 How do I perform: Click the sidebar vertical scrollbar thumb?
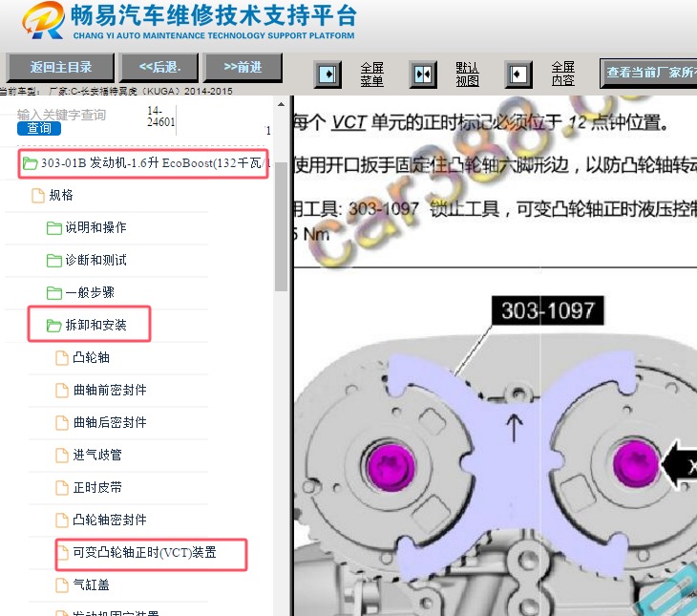coord(281,227)
